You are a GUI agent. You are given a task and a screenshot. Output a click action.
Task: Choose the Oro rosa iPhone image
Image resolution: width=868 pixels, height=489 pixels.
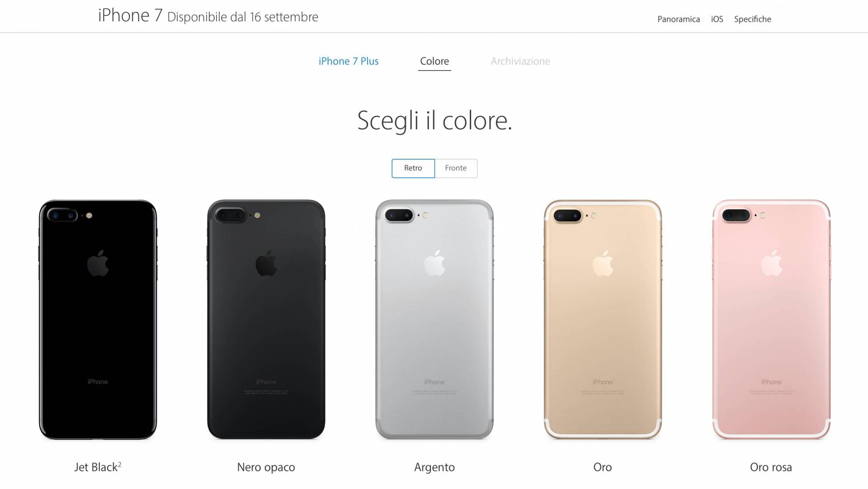(771, 319)
